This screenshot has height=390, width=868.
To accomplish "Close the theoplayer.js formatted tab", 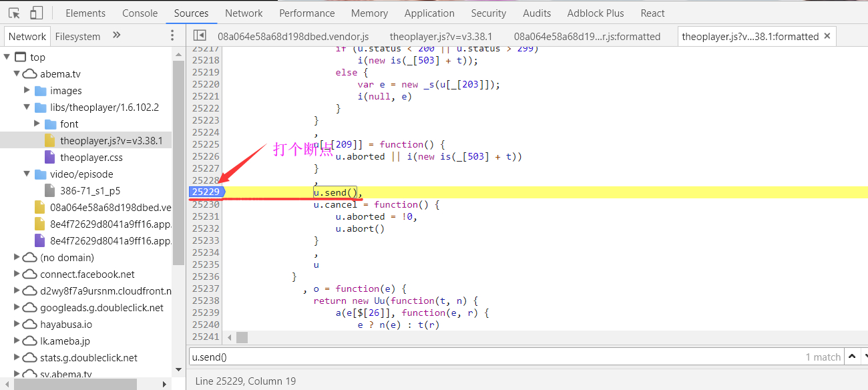I will pos(828,36).
